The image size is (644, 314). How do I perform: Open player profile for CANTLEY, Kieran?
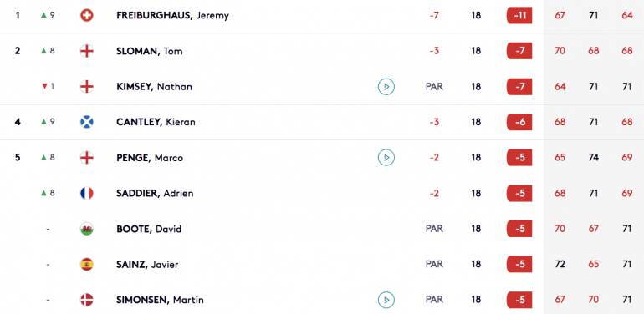click(156, 122)
